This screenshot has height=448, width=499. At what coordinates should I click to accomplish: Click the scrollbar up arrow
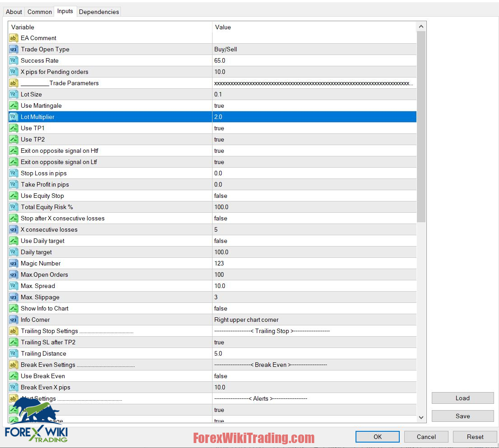(x=421, y=27)
